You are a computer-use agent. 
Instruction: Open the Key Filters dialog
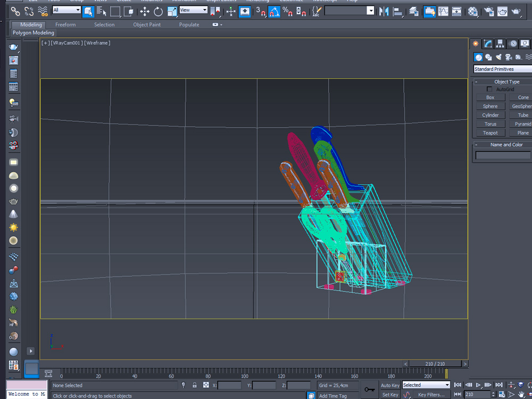click(x=431, y=395)
